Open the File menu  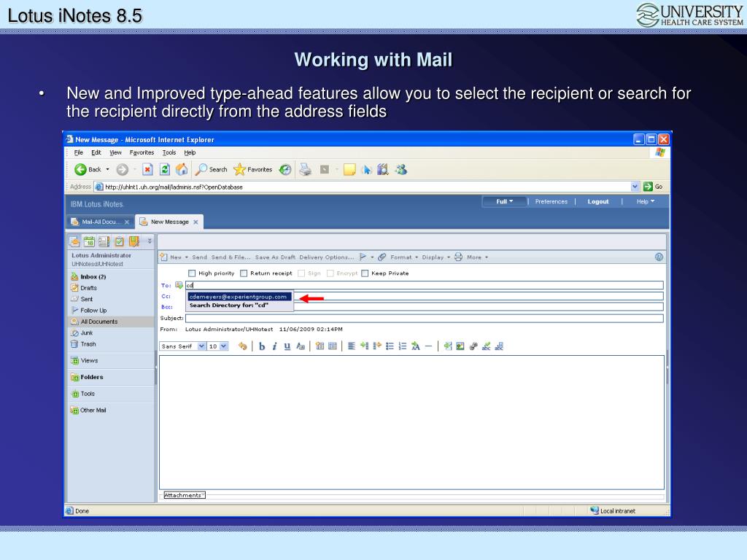(79, 152)
